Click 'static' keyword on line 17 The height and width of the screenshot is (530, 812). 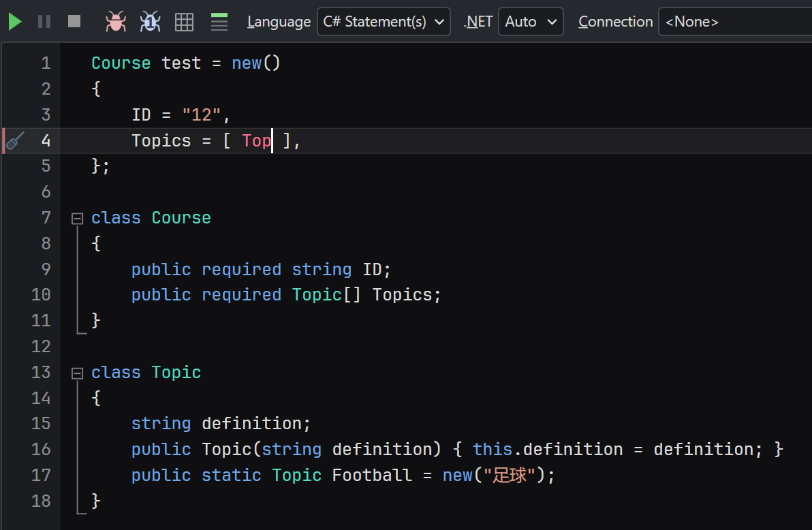231,475
